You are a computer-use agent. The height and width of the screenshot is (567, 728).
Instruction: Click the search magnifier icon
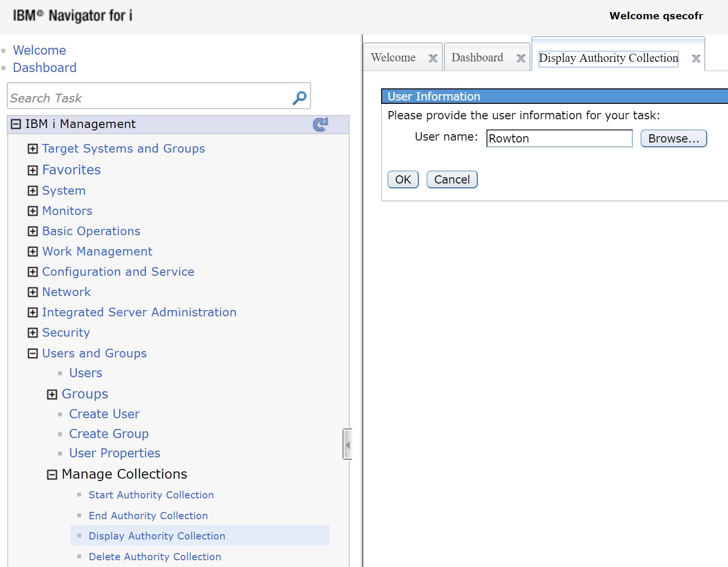(300, 98)
